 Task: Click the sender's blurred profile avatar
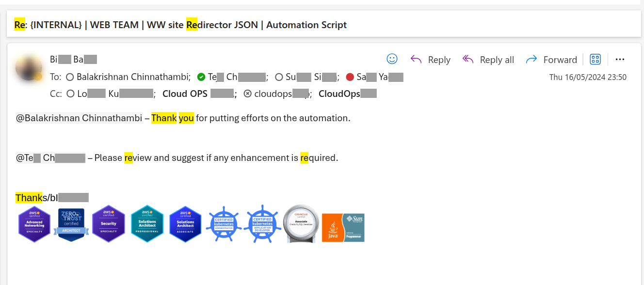pyautogui.click(x=28, y=68)
